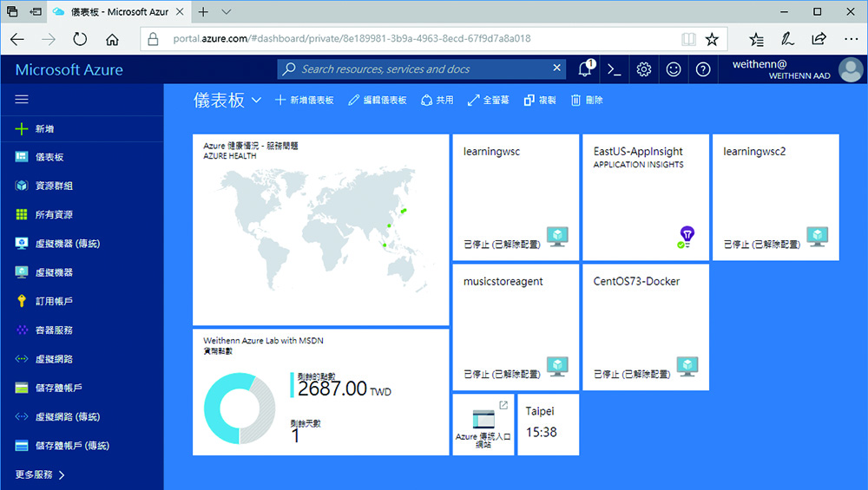Enter 全螢幕 full screen mode

[488, 100]
